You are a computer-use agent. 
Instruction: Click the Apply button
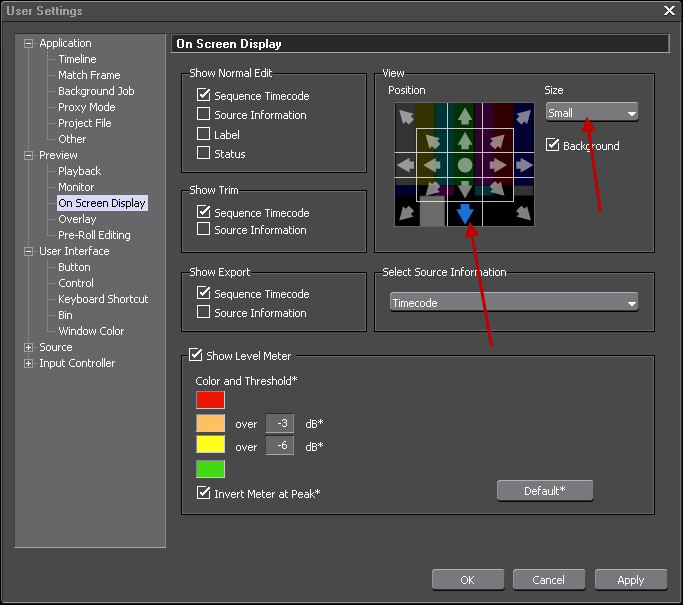pos(630,580)
